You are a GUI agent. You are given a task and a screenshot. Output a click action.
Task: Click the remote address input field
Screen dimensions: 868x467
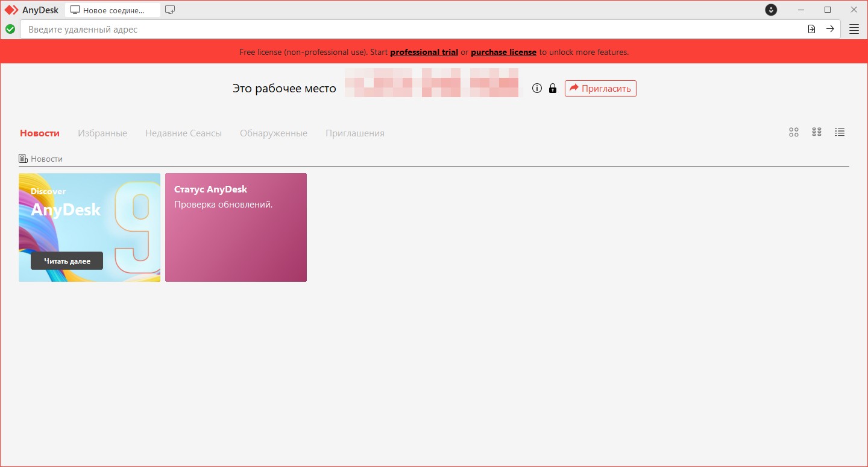pyautogui.click(x=410, y=29)
